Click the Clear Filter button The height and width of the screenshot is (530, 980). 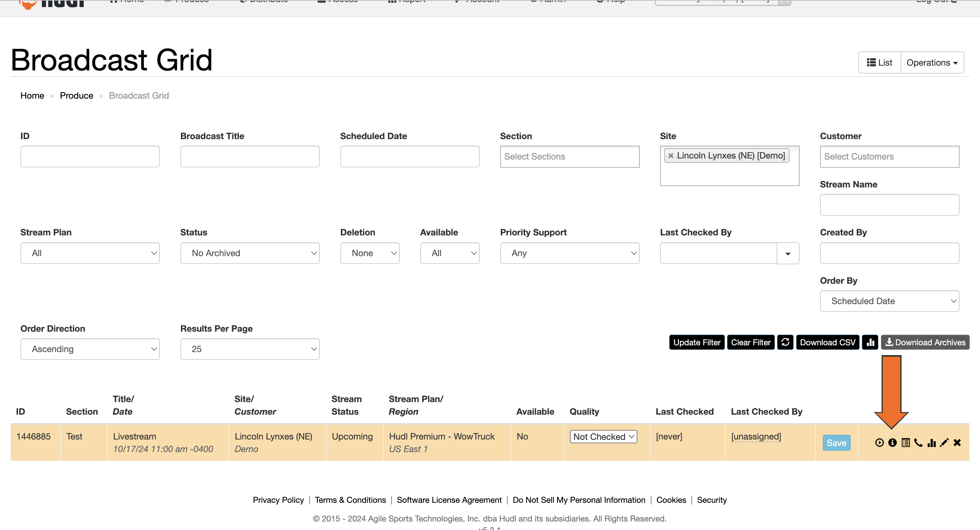tap(751, 342)
